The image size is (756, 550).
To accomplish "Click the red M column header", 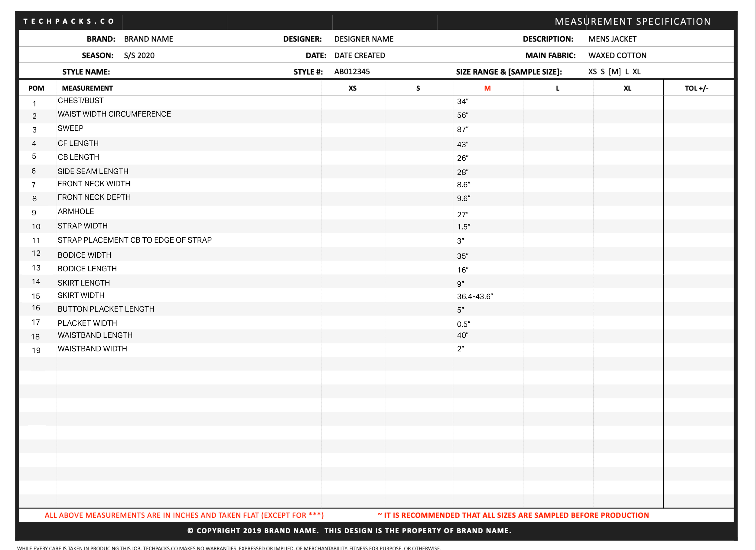I will (x=487, y=88).
